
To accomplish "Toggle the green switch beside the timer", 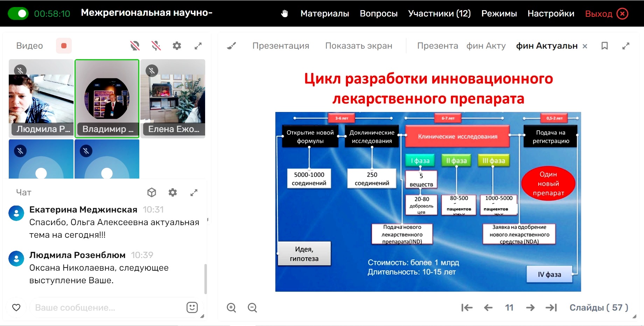I will (18, 14).
